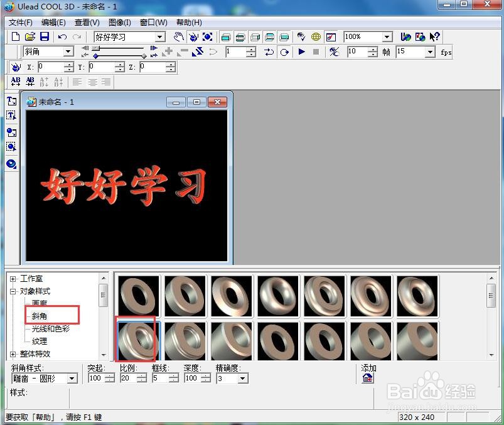Decrease character spacing with AB icon

(30, 82)
